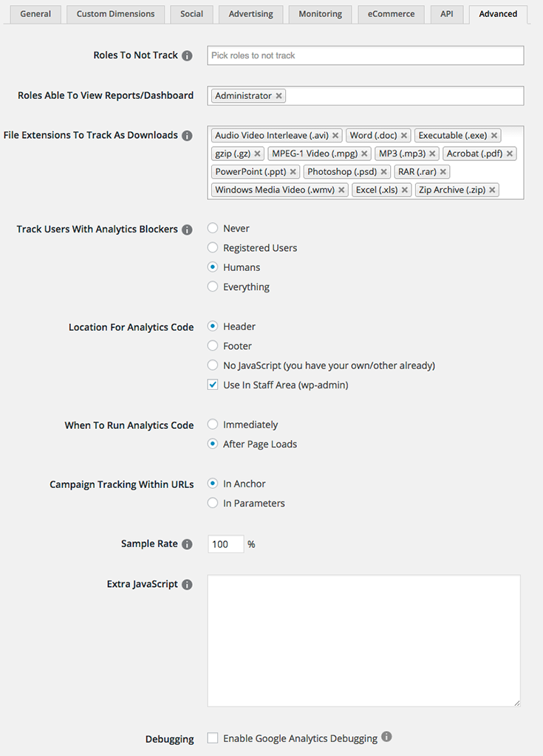Click info icon beside Roles To Not Track
The width and height of the screenshot is (543, 756).
187,55
